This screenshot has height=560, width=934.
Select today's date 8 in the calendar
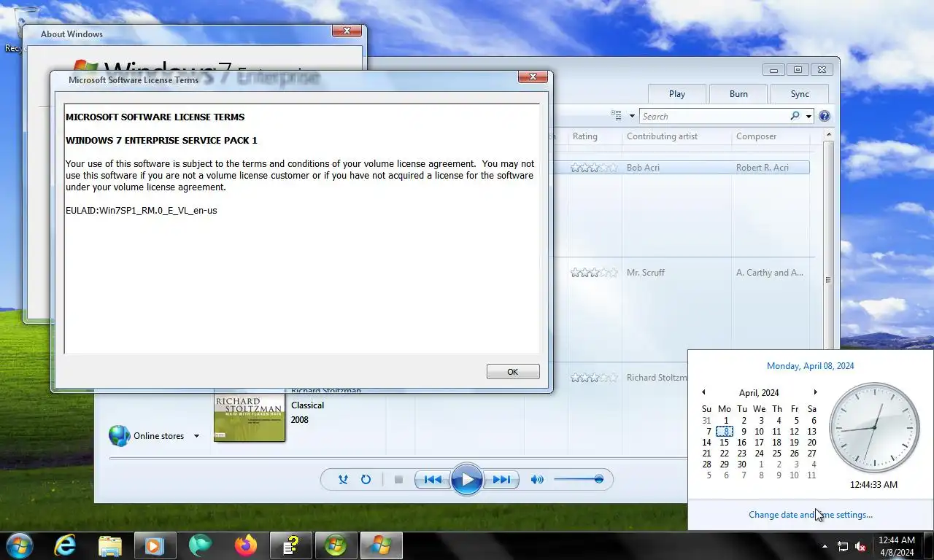(725, 432)
